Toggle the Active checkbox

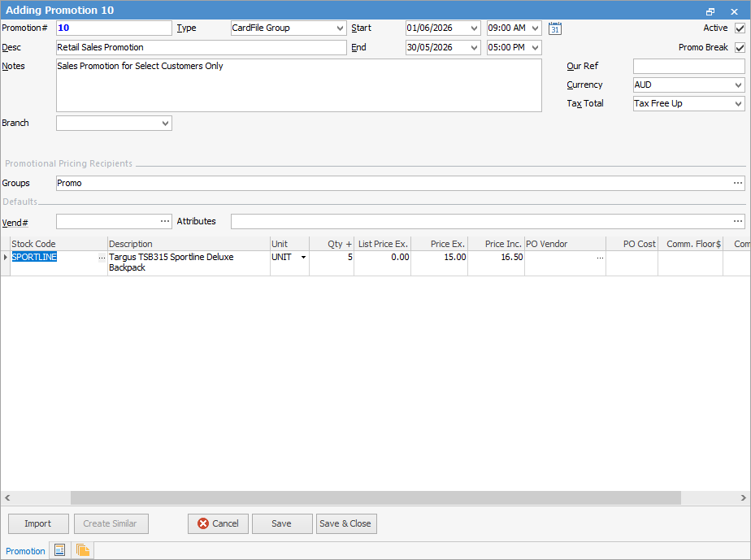(740, 28)
